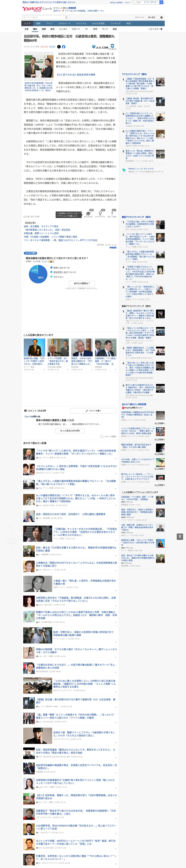Viewport: 186px width, 868px height.
Task: Open the トップ main navigation tab
Action: click(x=27, y=24)
